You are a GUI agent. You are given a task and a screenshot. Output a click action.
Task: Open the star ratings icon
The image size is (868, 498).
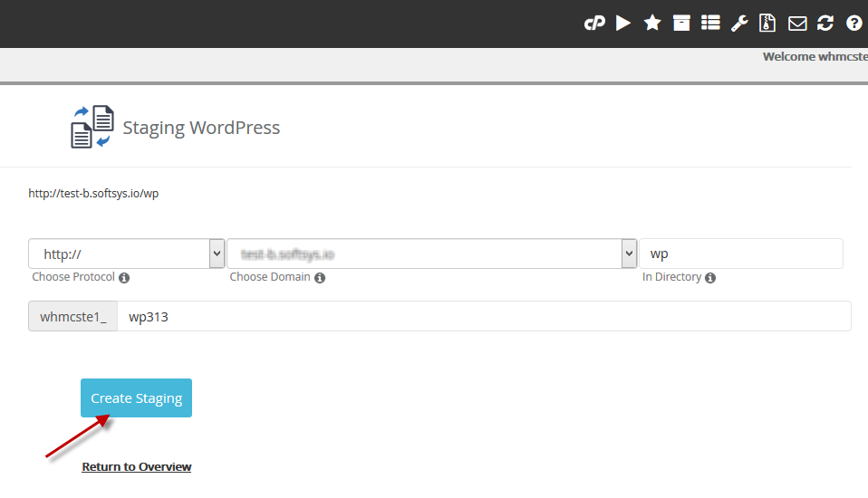coord(652,24)
